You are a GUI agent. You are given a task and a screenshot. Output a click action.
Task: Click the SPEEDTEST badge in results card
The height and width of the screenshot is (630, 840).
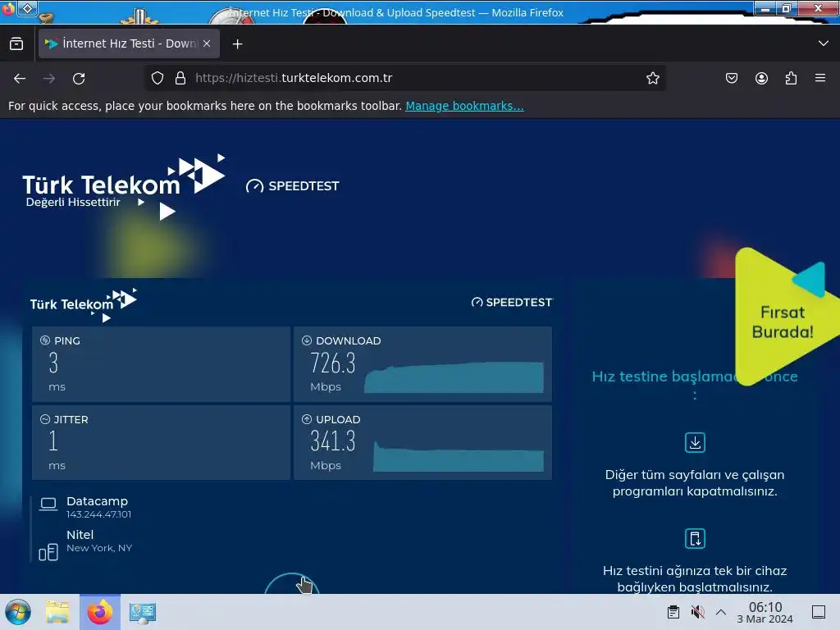[512, 302]
